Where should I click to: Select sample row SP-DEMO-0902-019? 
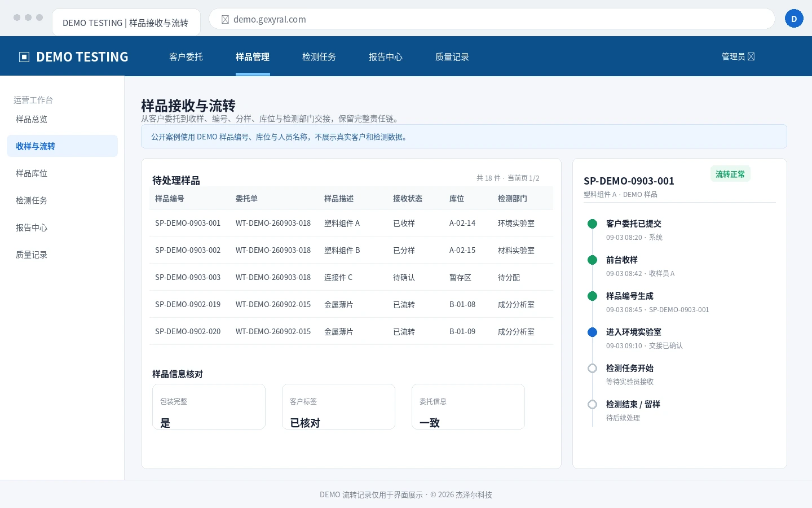tap(351, 304)
